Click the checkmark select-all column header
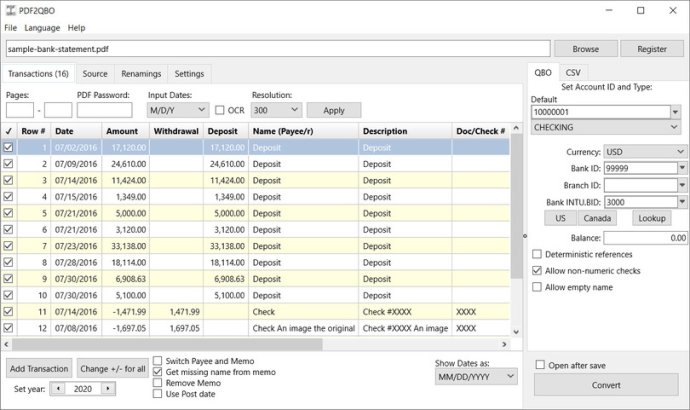The height and width of the screenshot is (410, 690). [8, 131]
